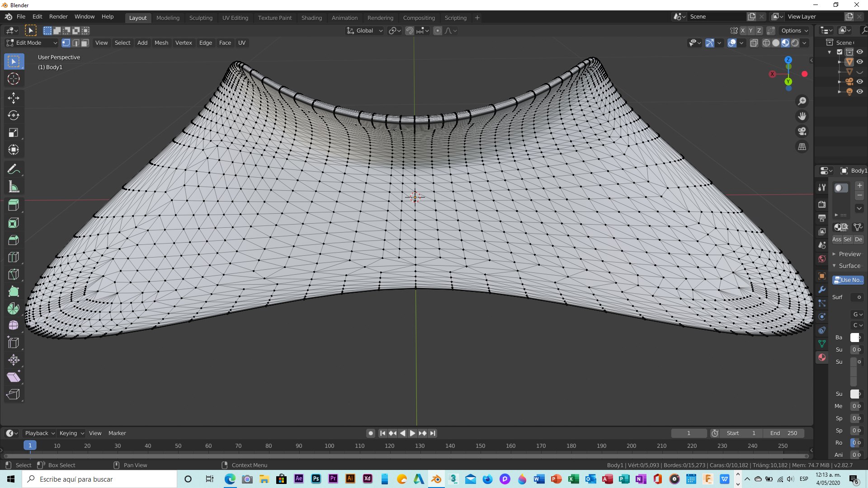The height and width of the screenshot is (488, 868).
Task: Jump to the timeline end frame button
Action: 433,433
